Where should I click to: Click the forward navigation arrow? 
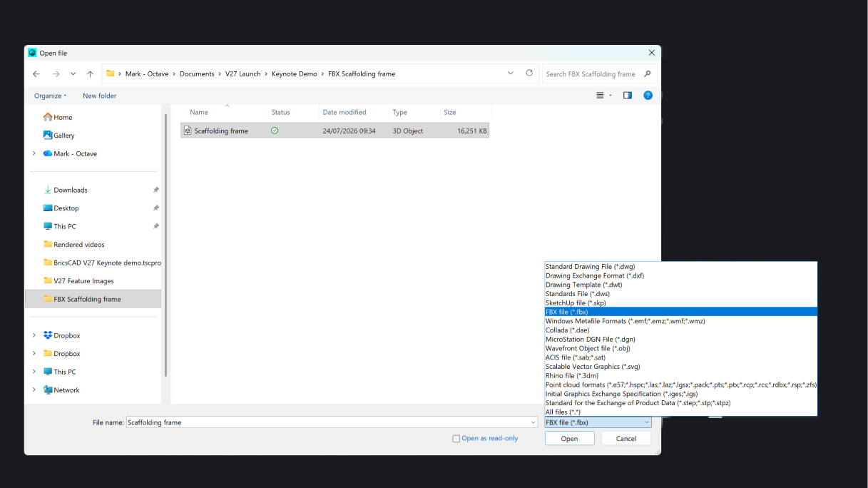(56, 73)
